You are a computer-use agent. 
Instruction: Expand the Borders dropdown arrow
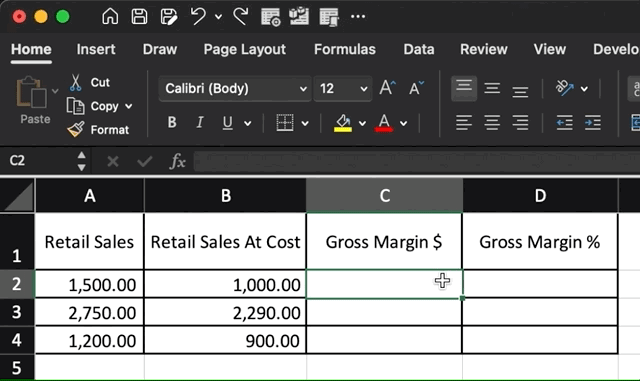[305, 123]
